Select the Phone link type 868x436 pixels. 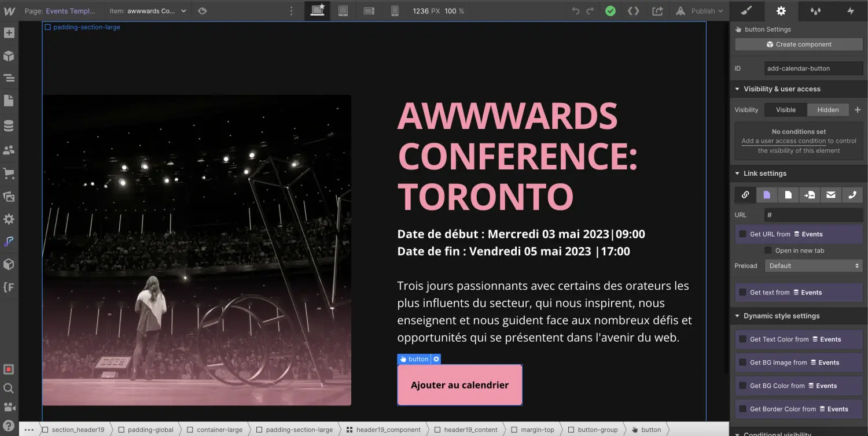pos(852,195)
